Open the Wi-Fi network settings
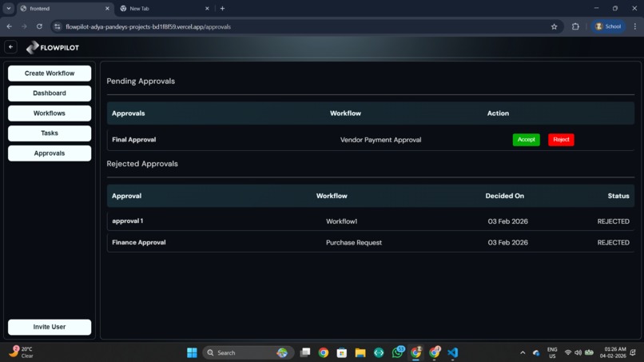 568,352
